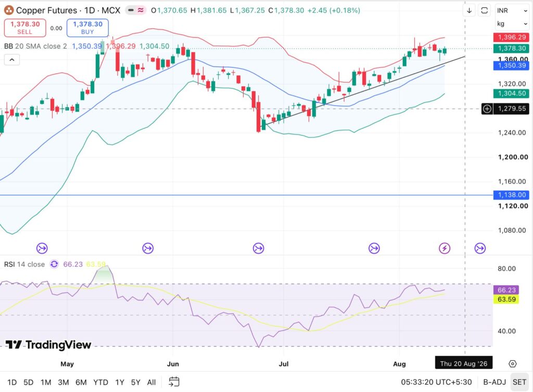This screenshot has width=533, height=392.
Task: Toggle the B-ADJ back-adjustment option
Action: 494,382
